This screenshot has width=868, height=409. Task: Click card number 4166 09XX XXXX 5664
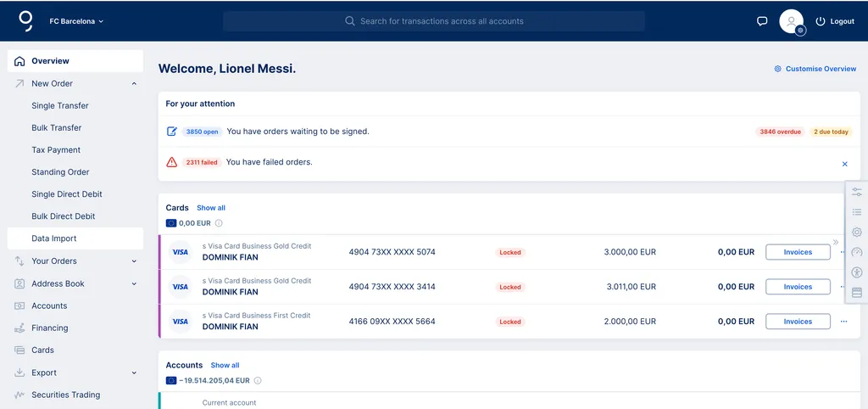coord(392,322)
